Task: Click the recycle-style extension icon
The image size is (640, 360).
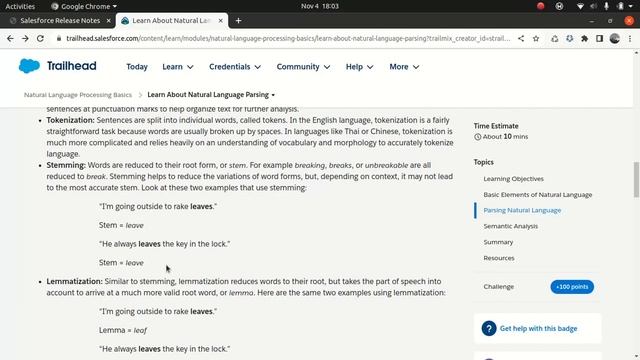Action: tap(555, 38)
